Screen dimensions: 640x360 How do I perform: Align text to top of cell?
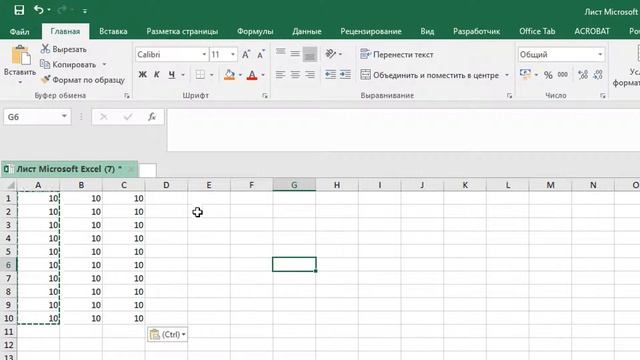click(x=280, y=53)
